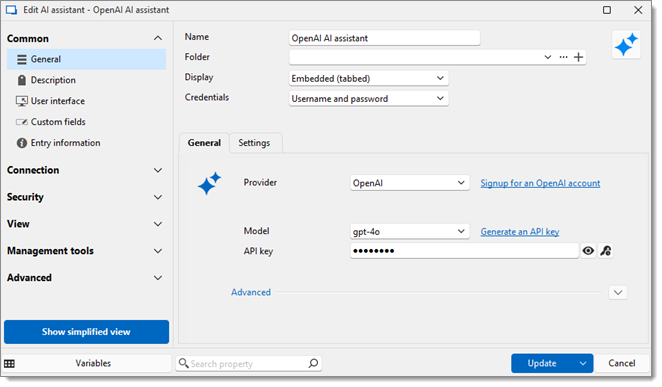Click the Name input field

(384, 38)
